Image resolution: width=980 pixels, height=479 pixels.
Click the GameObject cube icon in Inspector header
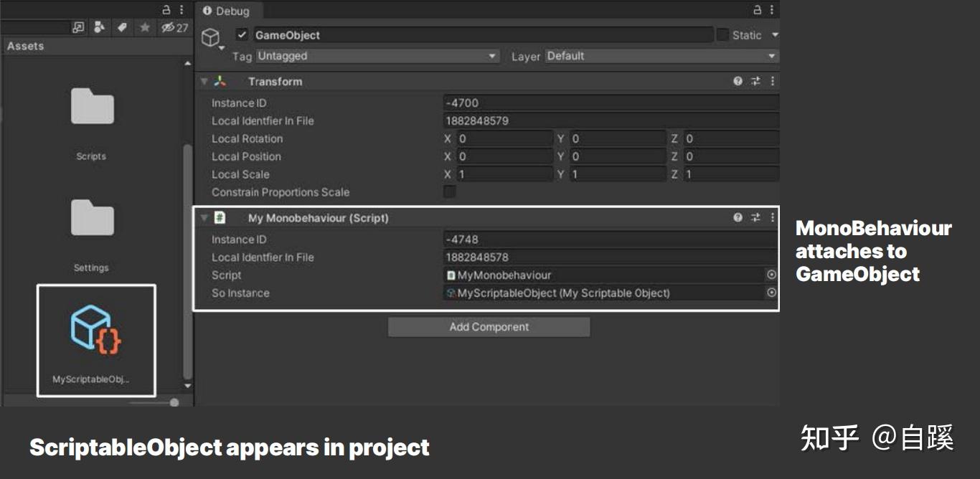(x=210, y=34)
